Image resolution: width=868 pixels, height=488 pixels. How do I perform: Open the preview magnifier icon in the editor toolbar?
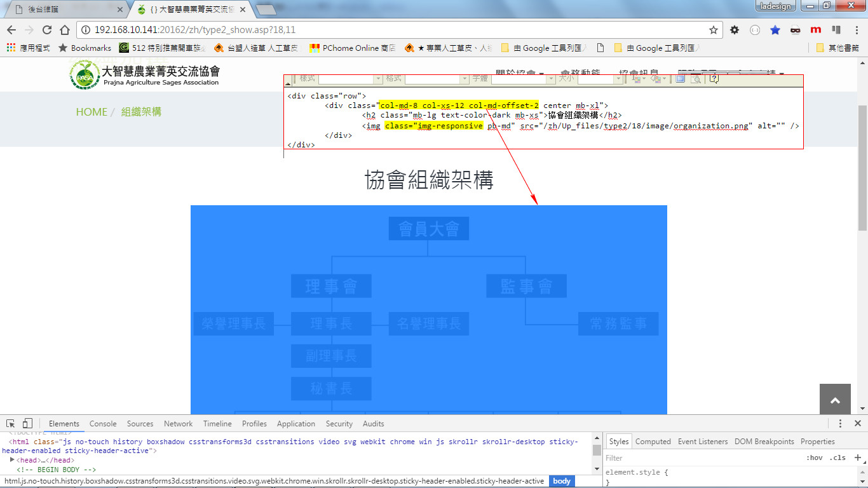tap(696, 80)
